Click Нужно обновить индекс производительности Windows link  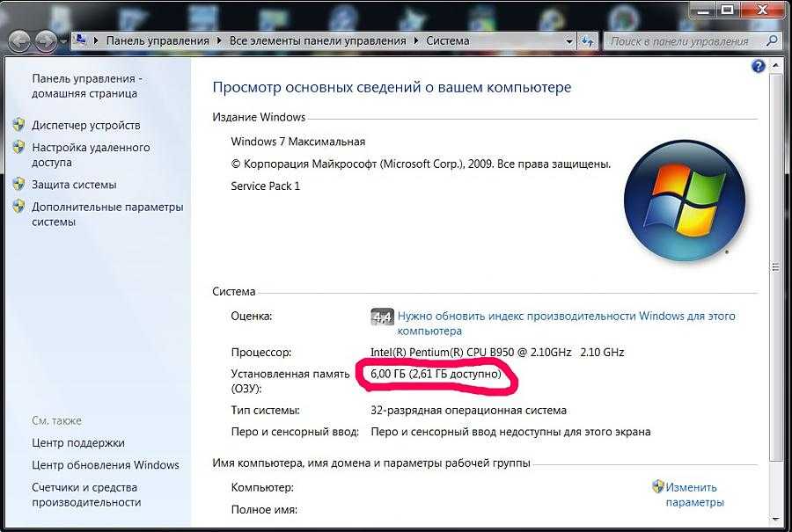[x=566, y=324]
